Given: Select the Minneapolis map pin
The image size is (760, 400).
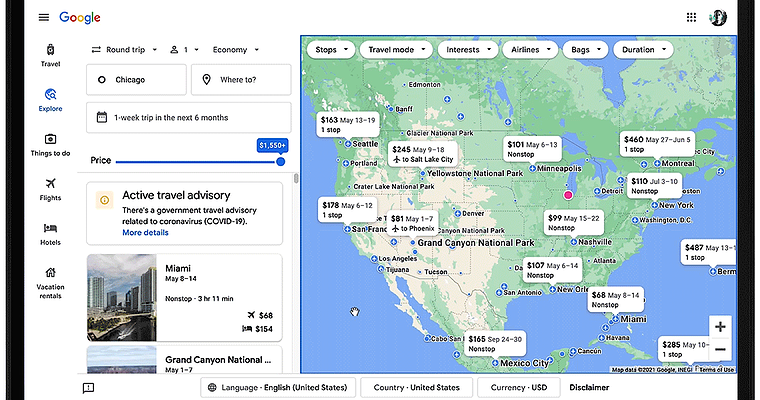Looking at the screenshot, I should pos(532,168).
